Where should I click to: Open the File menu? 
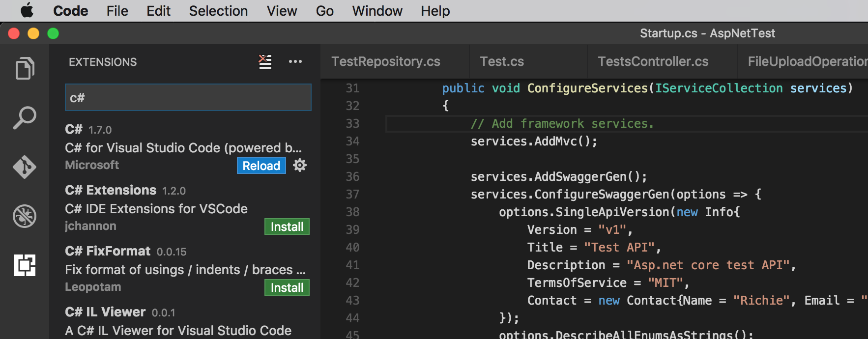click(x=117, y=11)
